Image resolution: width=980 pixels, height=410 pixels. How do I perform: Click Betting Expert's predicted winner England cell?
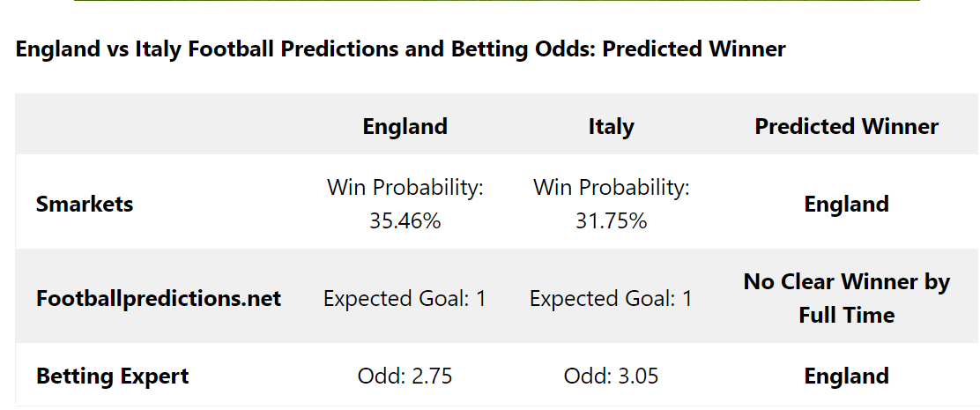[846, 376]
